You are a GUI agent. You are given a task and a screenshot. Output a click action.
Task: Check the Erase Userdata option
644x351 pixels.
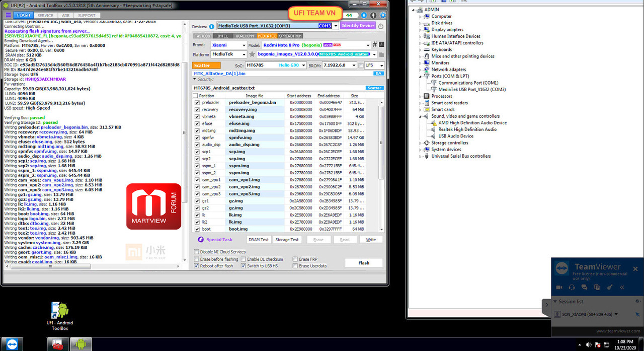coord(295,266)
